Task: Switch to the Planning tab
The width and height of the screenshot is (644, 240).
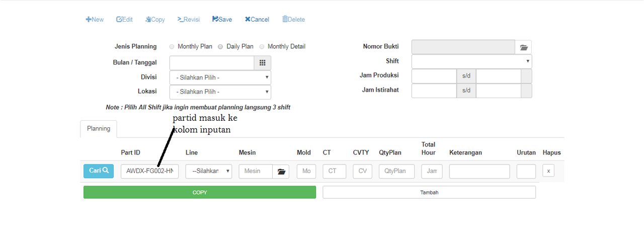Action: (x=99, y=129)
